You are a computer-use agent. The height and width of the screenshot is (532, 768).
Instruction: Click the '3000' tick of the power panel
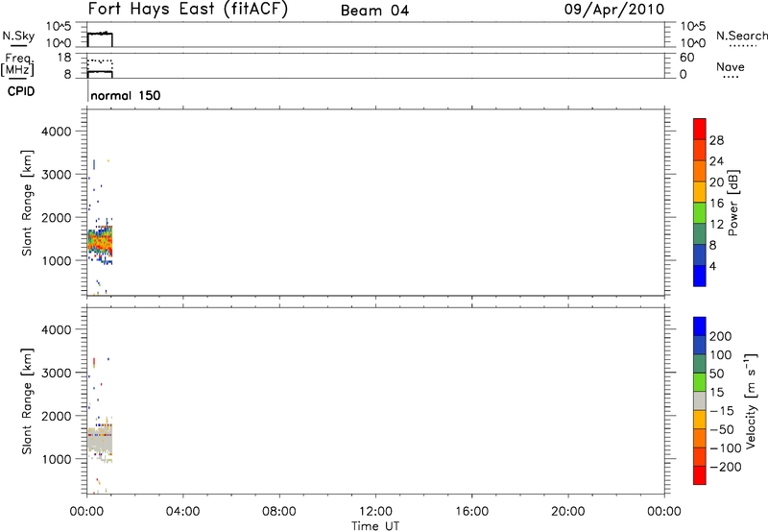57,175
